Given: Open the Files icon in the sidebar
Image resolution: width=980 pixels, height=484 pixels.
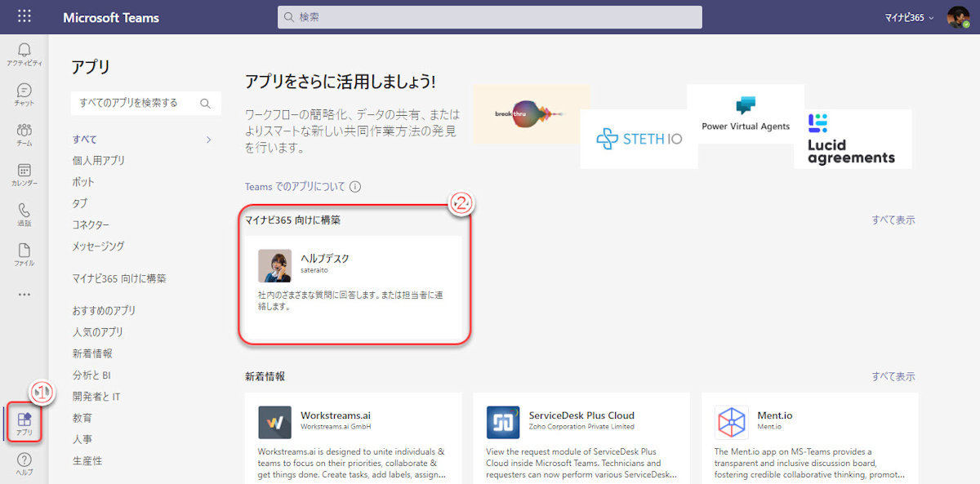Looking at the screenshot, I should click(x=24, y=250).
